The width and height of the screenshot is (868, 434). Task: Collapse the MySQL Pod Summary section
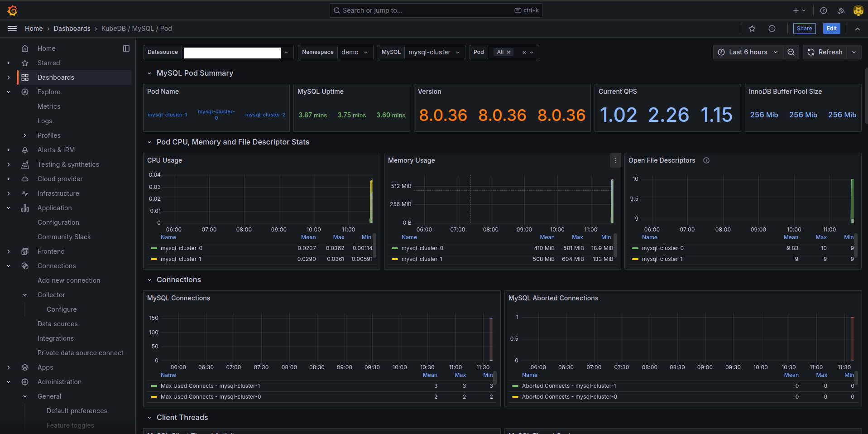coord(150,73)
